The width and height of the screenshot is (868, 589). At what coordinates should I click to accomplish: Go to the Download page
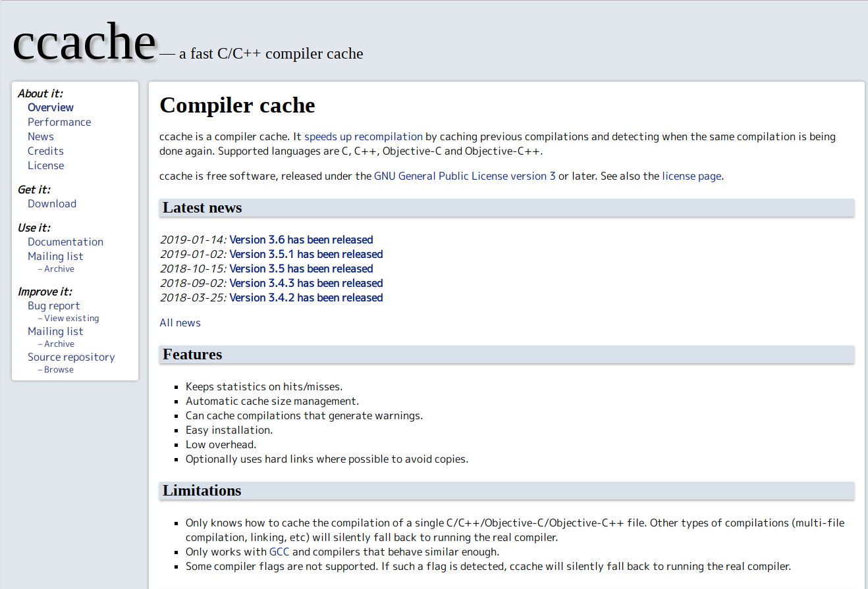52,203
